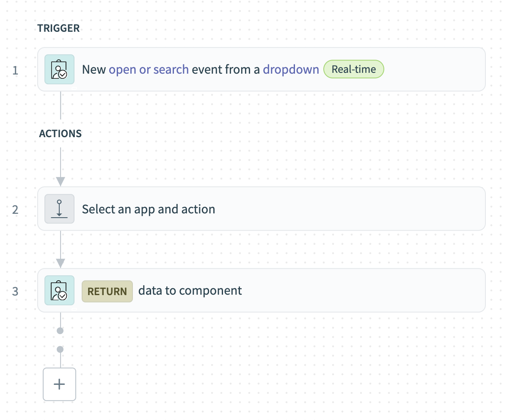Image resolution: width=507 pixels, height=420 pixels.
Task: Select step number 3 in the margin
Action: click(x=15, y=291)
